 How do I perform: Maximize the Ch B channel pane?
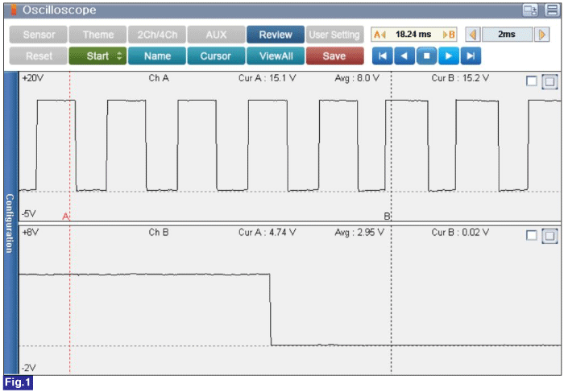pos(549,236)
